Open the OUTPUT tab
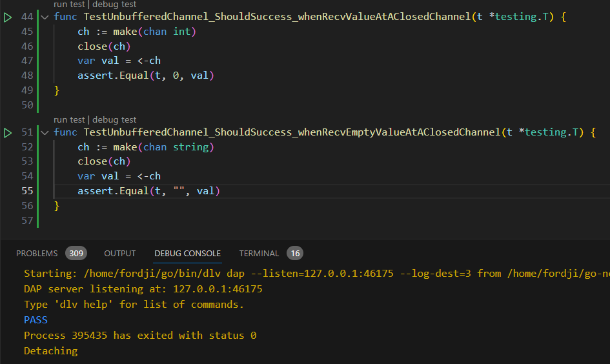Screen dimensions: 610x364 pyautogui.click(x=120, y=254)
